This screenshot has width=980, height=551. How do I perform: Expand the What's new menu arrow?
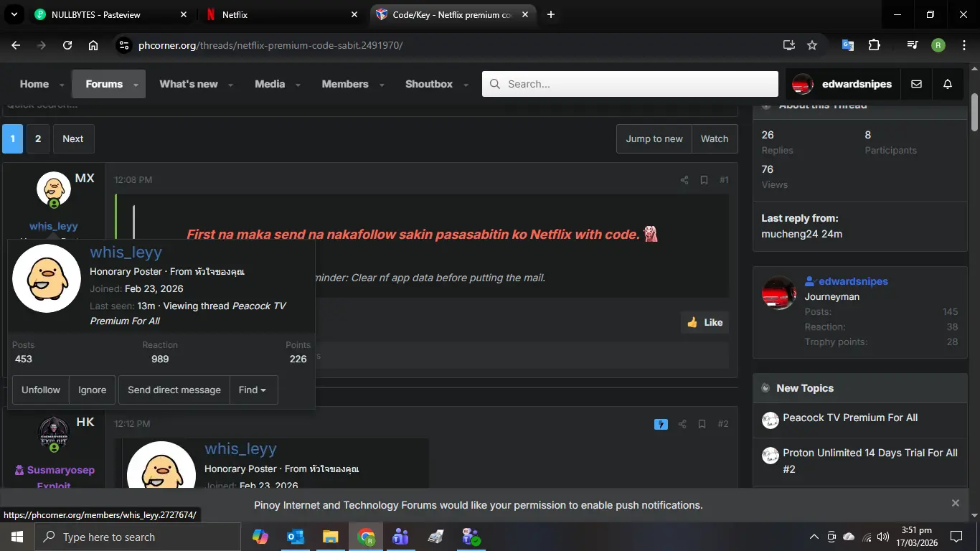(x=230, y=85)
